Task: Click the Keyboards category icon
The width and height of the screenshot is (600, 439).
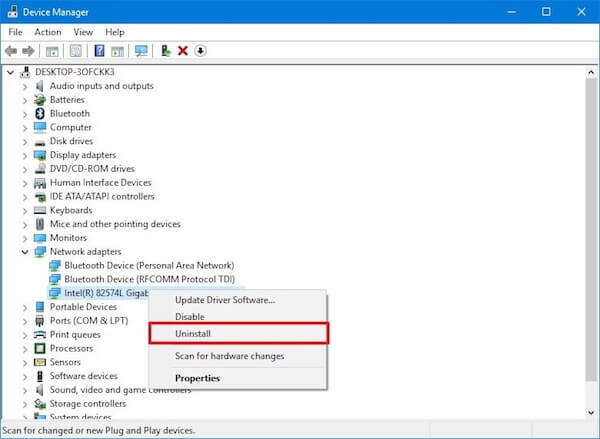Action: (40, 210)
